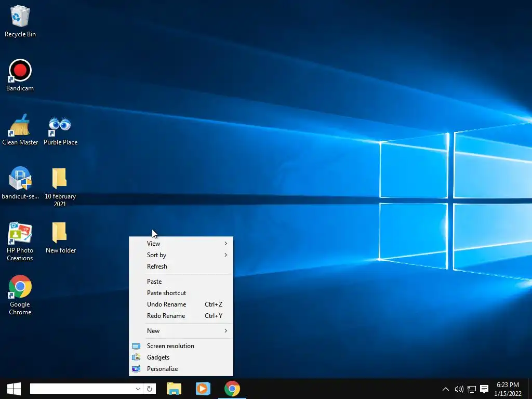This screenshot has width=532, height=399.
Task: Expand the View submenu
Action: [x=181, y=243]
